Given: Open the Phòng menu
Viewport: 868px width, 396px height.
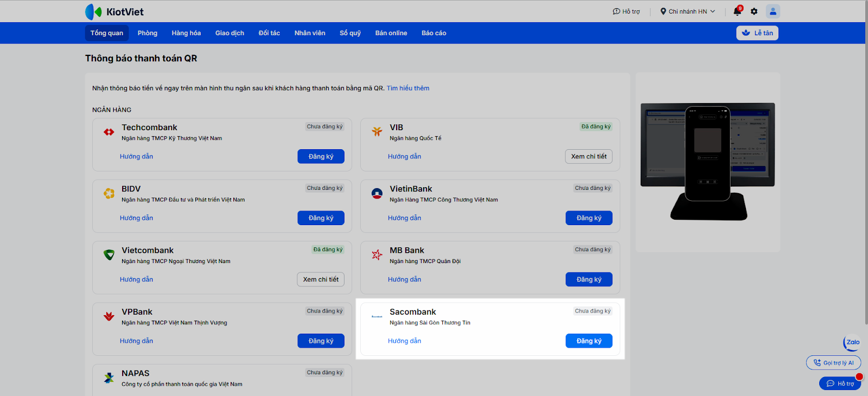Looking at the screenshot, I should pyautogui.click(x=148, y=33).
